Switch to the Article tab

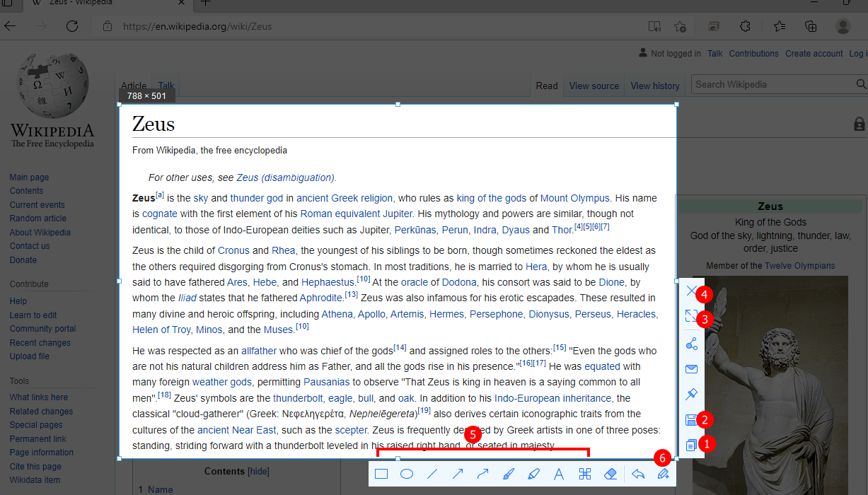point(134,86)
